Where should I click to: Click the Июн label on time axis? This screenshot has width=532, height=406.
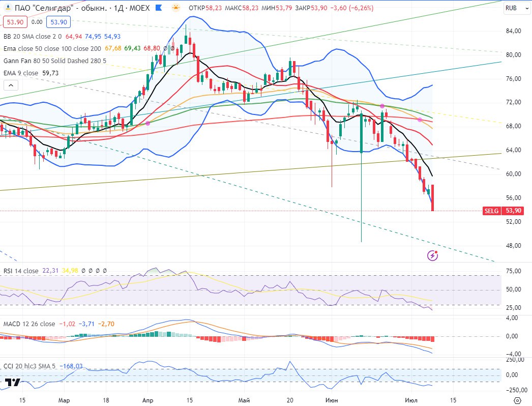[x=332, y=400]
